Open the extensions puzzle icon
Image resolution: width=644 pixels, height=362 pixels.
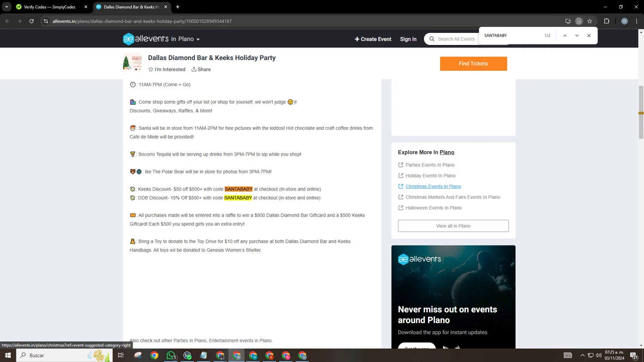(x=607, y=21)
